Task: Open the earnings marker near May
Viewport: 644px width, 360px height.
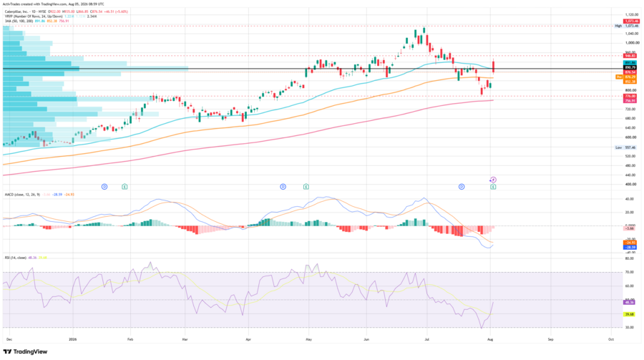Action: (x=306, y=187)
